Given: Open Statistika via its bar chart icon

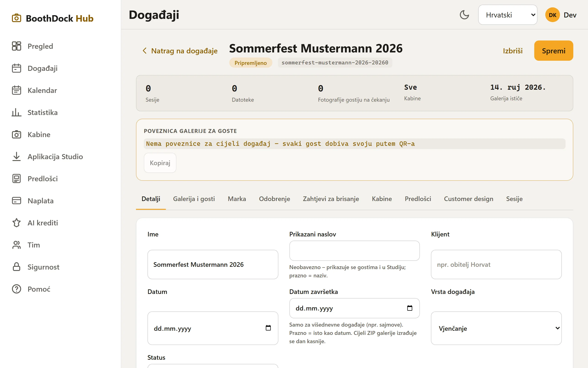Looking at the screenshot, I should 17,112.
